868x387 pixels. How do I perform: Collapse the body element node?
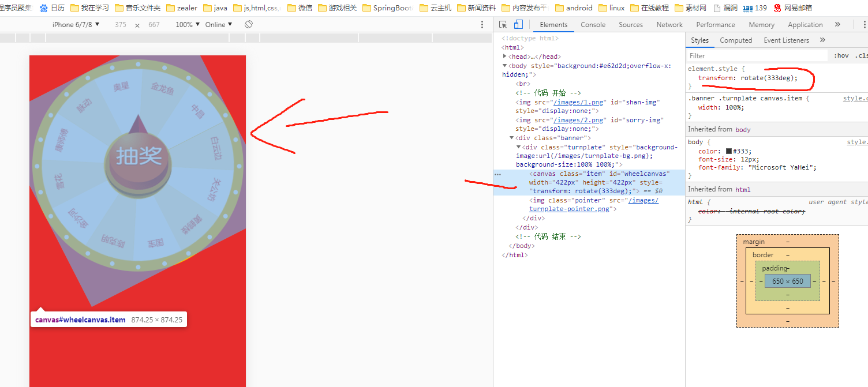pyautogui.click(x=505, y=66)
